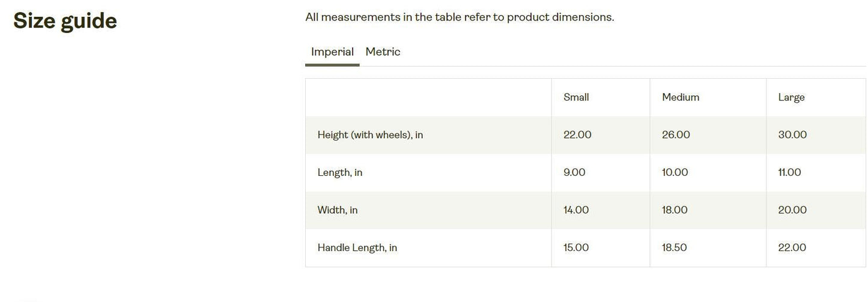Click the Large length value 11.00

[789, 173]
